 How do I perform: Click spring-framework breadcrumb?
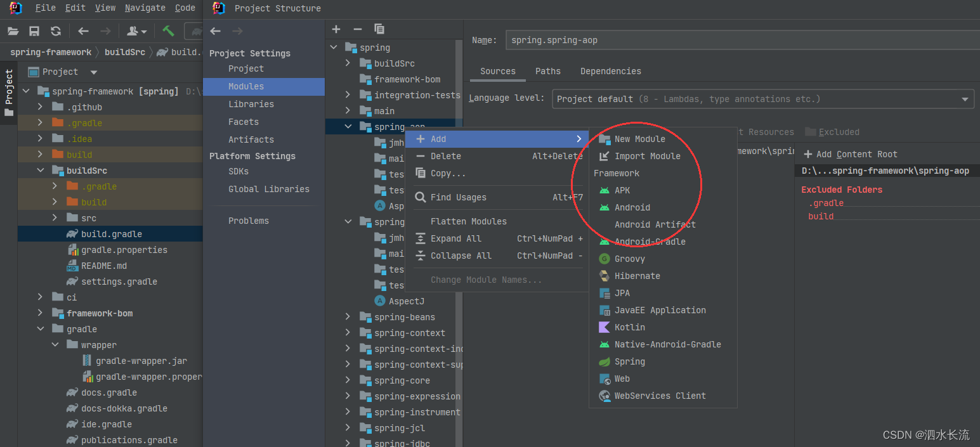click(x=51, y=52)
